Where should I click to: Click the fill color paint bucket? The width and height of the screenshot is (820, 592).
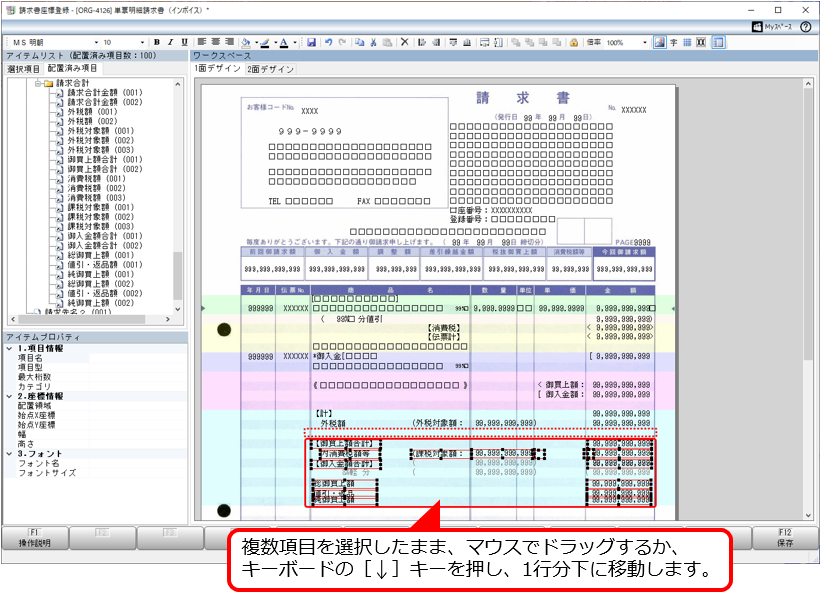(x=246, y=42)
